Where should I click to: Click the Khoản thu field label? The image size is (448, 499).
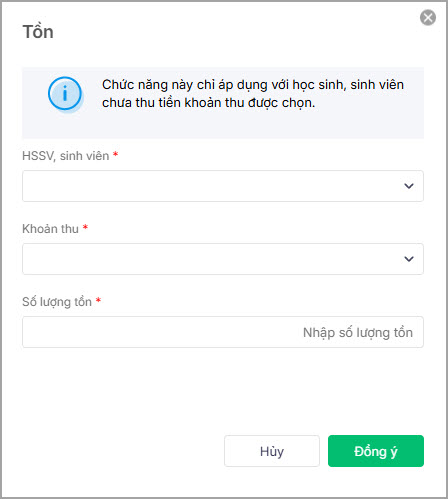pos(50,229)
